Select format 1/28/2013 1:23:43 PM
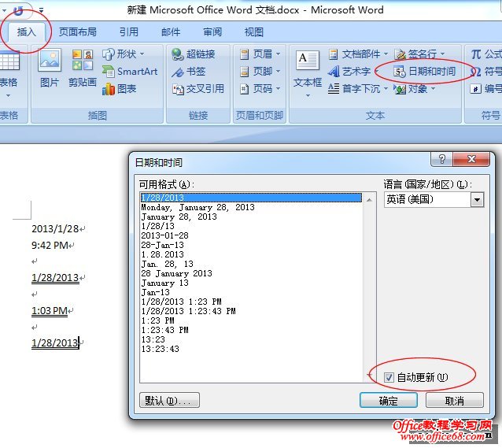The width and height of the screenshot is (502, 448). coord(251,311)
